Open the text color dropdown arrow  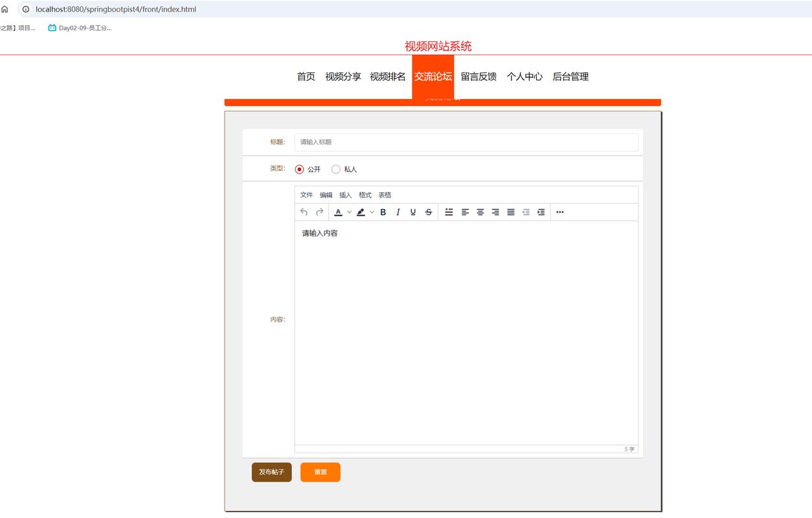[349, 212]
